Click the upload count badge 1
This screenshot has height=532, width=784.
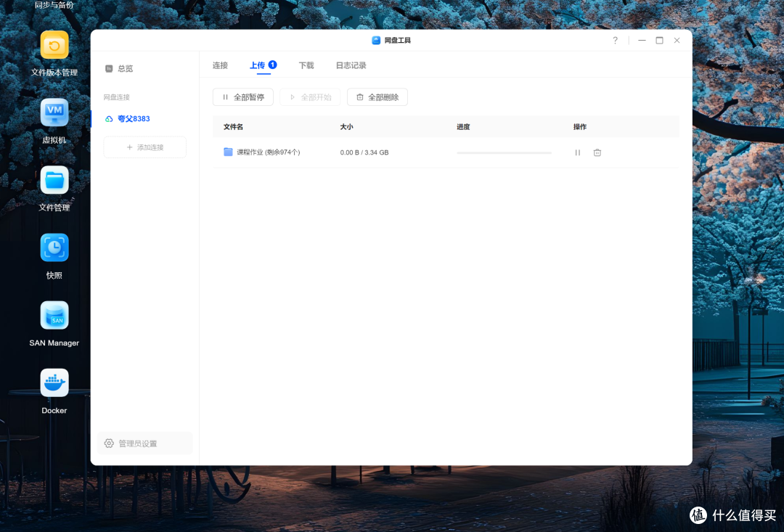[272, 65]
